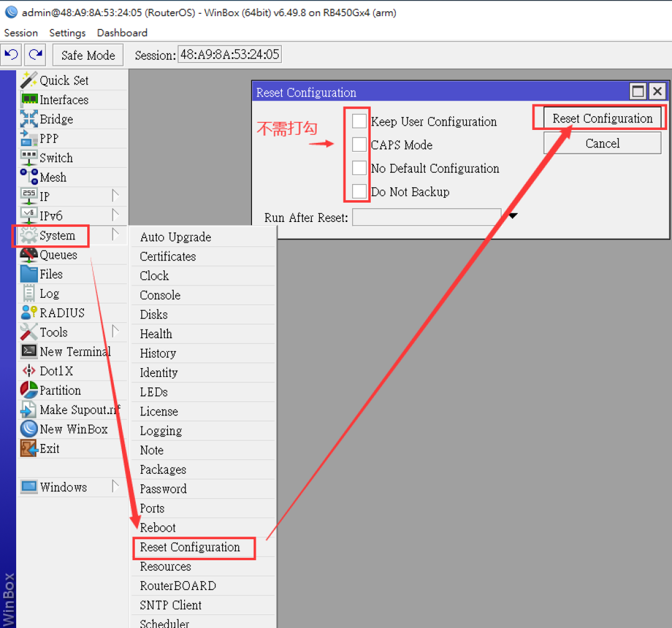Click the PPP icon

click(29, 138)
